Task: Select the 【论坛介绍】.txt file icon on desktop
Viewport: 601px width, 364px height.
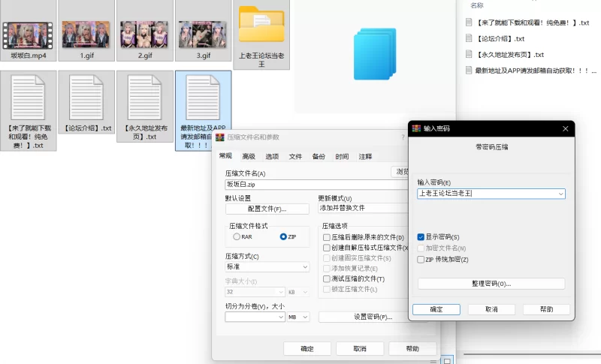Action: pyautogui.click(x=86, y=99)
